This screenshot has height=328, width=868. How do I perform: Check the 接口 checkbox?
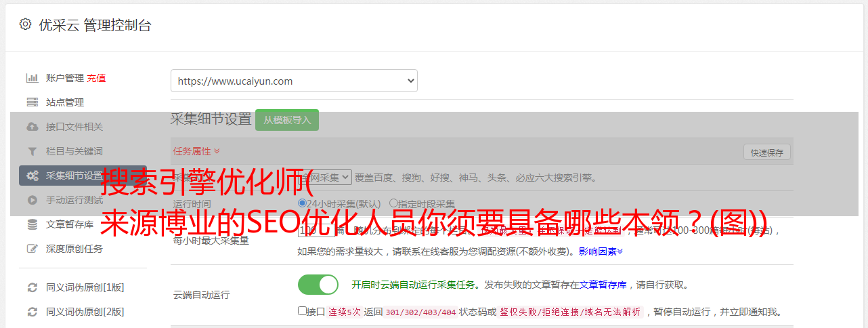pyautogui.click(x=302, y=311)
